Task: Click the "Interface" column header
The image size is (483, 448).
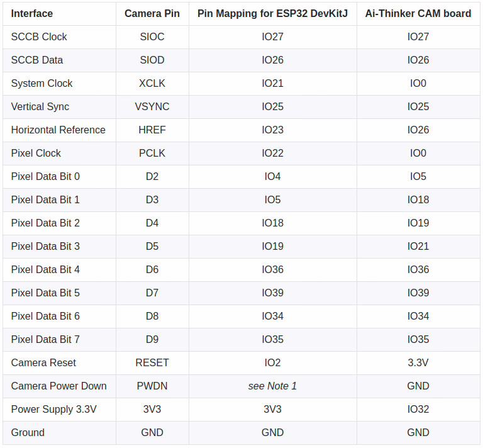Action: pos(32,13)
